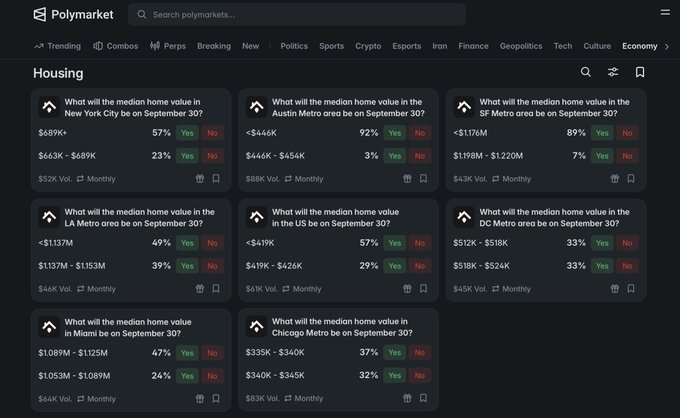680x418 pixels.
Task: Bookmark the LA Metro market card
Action: point(216,288)
